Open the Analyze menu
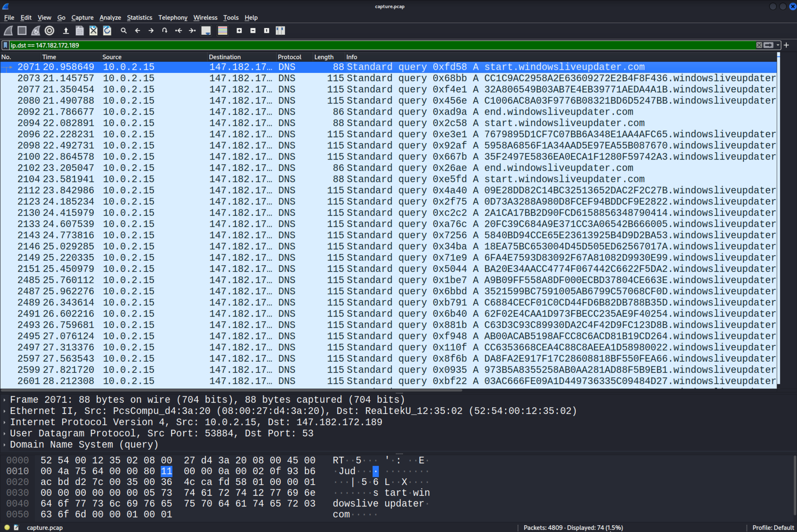This screenshot has height=532, width=797. pos(110,18)
